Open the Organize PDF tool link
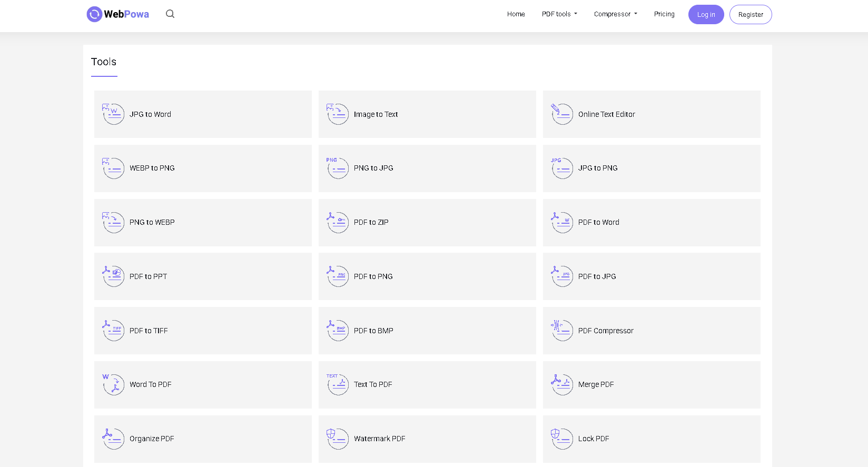 point(152,439)
